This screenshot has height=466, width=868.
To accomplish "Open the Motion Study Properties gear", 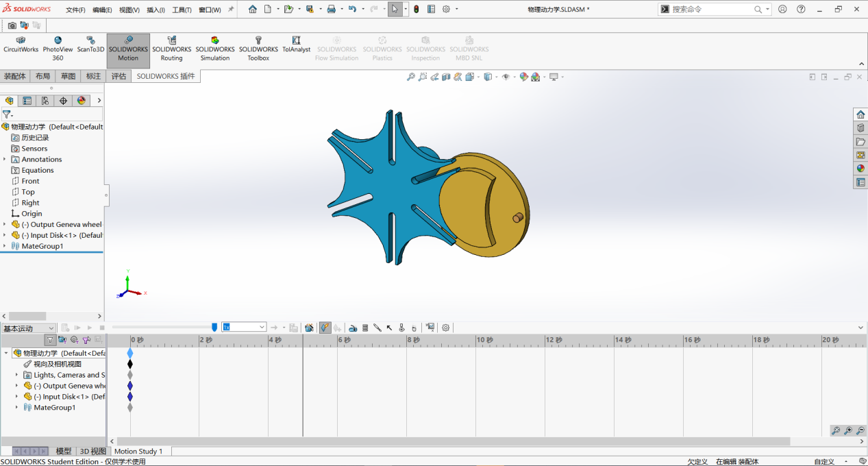I will pyautogui.click(x=446, y=328).
